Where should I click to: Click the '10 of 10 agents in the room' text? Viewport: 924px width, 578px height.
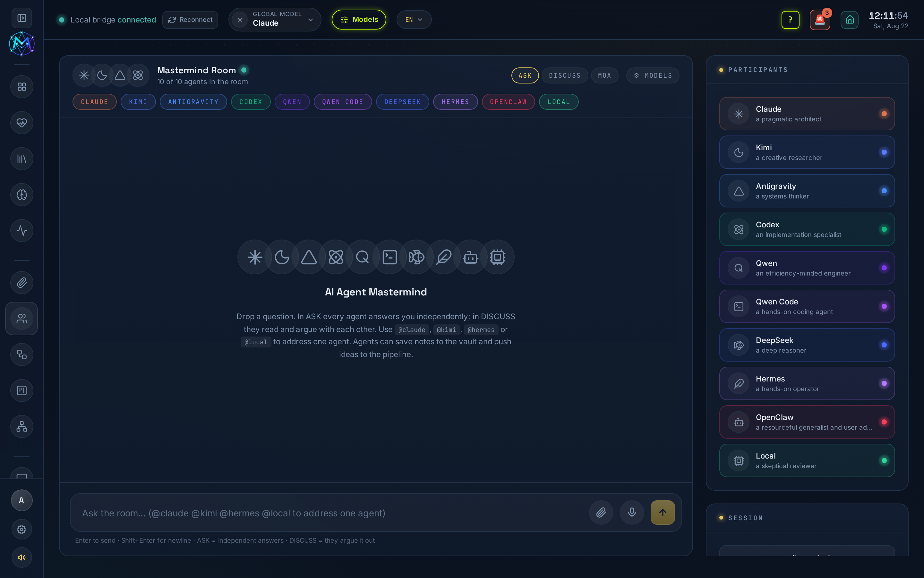click(x=202, y=82)
